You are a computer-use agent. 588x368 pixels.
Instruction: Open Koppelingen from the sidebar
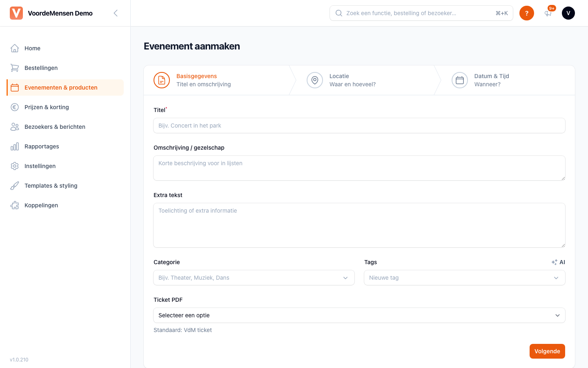click(x=65, y=205)
